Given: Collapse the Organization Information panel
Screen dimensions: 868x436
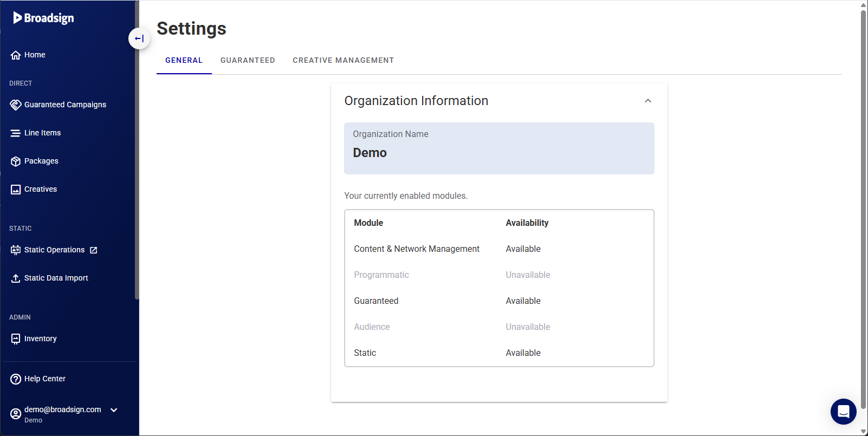Looking at the screenshot, I should click(x=648, y=101).
